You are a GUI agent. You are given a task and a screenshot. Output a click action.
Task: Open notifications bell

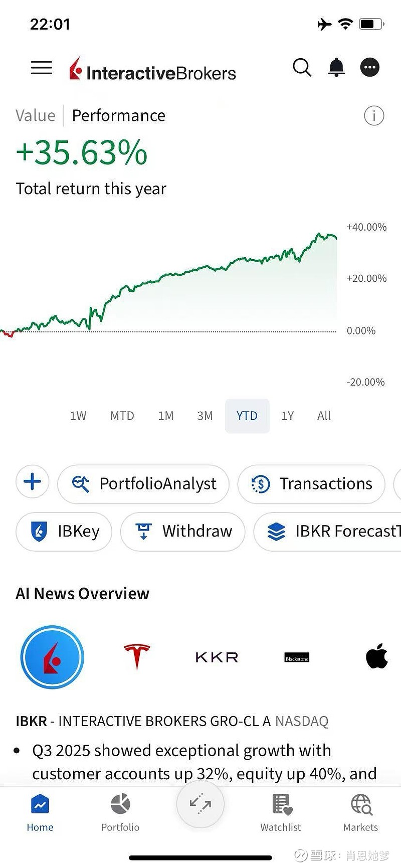point(336,67)
